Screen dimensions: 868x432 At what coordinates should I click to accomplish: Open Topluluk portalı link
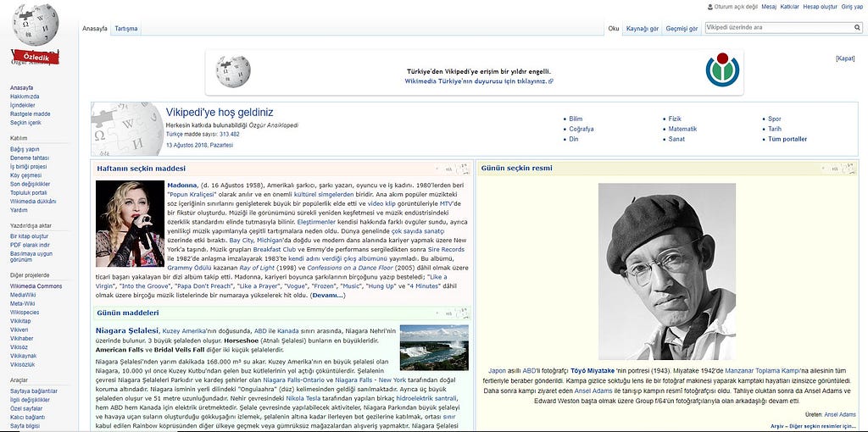coord(28,193)
